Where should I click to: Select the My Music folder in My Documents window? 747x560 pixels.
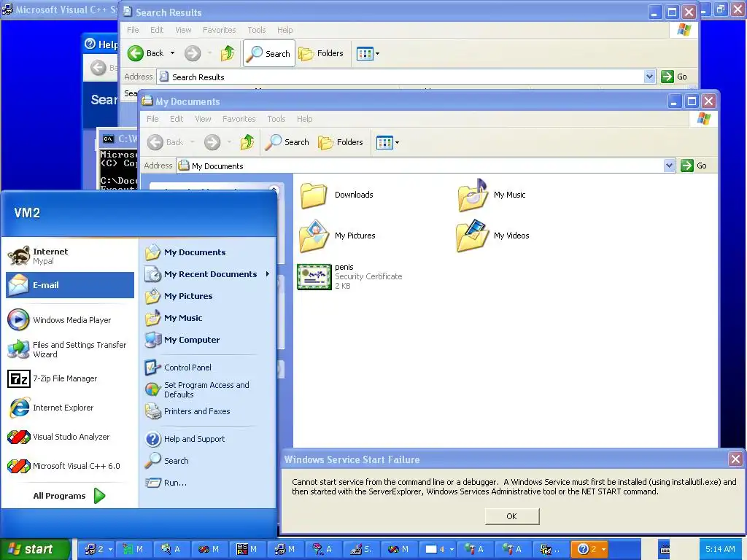[x=492, y=195]
